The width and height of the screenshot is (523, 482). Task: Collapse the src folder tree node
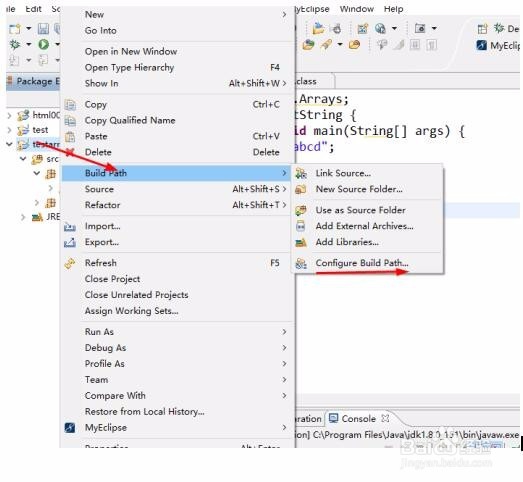pos(23,159)
